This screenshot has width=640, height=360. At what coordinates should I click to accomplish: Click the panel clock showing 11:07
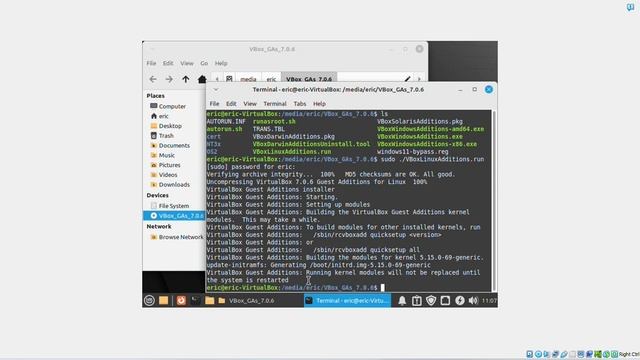coord(489,300)
